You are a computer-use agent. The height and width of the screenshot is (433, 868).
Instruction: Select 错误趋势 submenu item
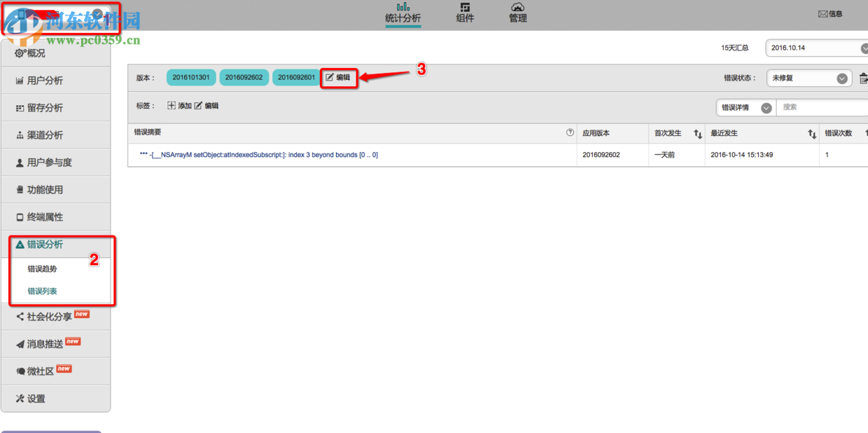[42, 268]
